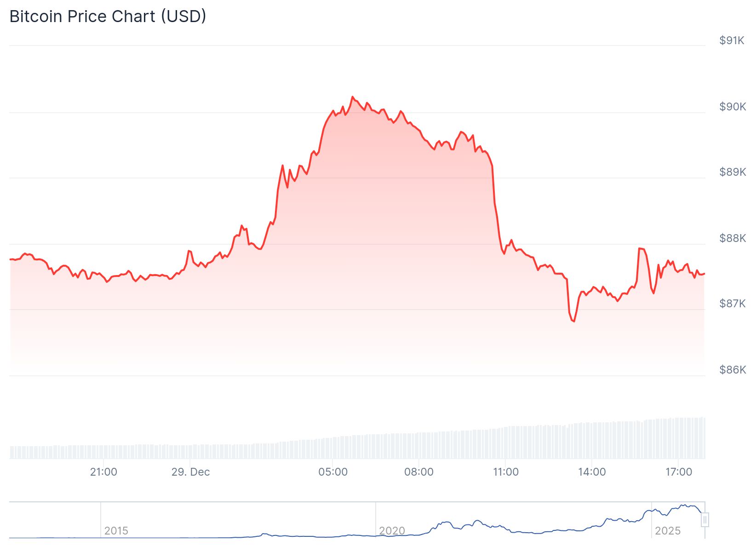Click the highest peak of the red price line

tap(353, 97)
